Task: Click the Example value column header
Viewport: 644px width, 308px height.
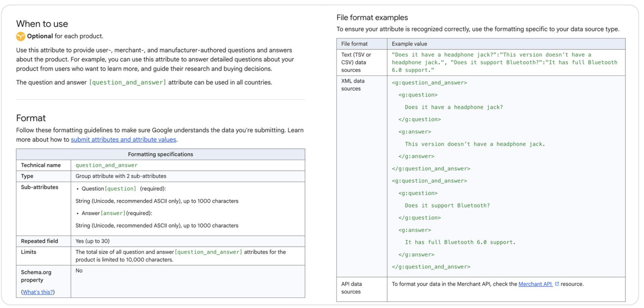Action: click(x=409, y=44)
